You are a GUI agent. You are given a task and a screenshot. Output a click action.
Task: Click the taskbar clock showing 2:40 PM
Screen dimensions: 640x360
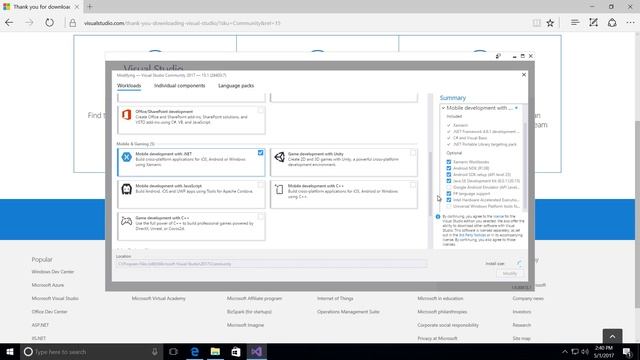coord(604,351)
